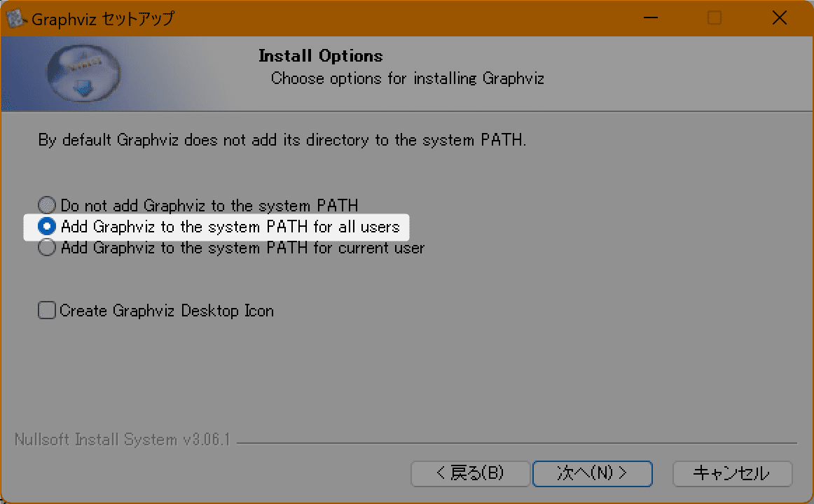
Task: Click the maximize icon in the title bar
Action: click(x=715, y=18)
